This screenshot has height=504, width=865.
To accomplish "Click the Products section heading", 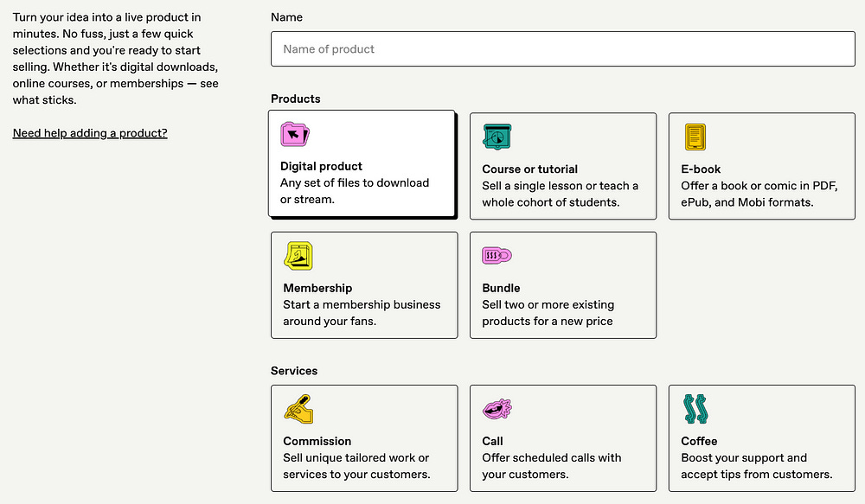I will click(296, 99).
